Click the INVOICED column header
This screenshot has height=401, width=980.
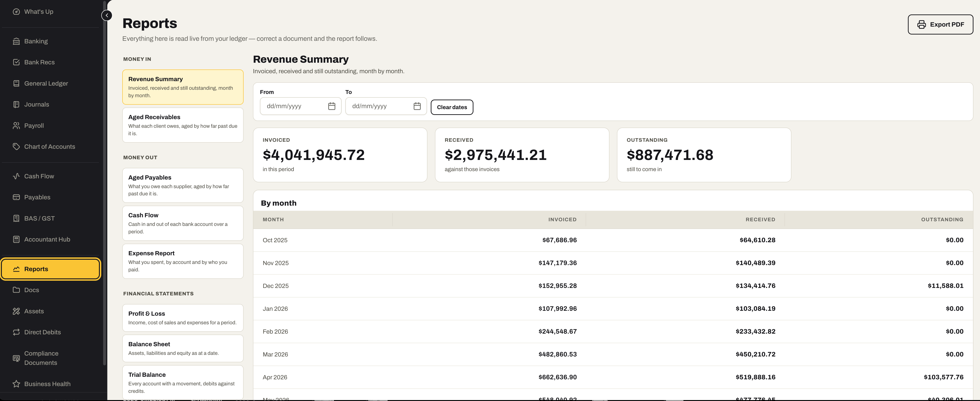[562, 220]
